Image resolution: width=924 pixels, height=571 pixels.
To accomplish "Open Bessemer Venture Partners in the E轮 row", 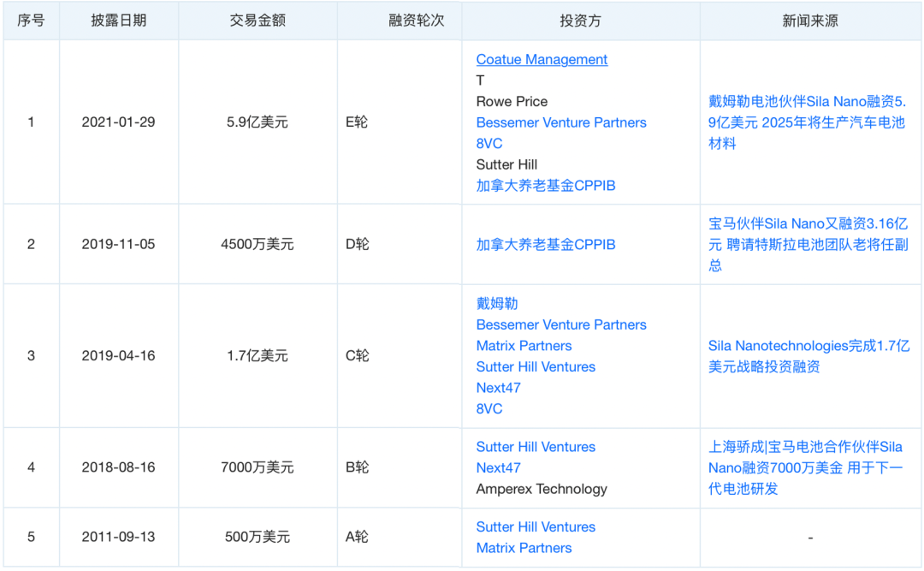I will pyautogui.click(x=561, y=122).
